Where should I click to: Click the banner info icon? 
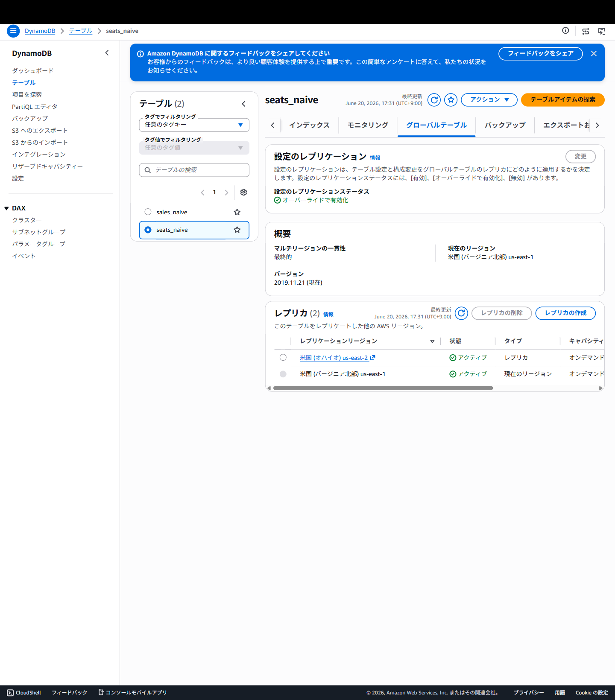coord(140,54)
